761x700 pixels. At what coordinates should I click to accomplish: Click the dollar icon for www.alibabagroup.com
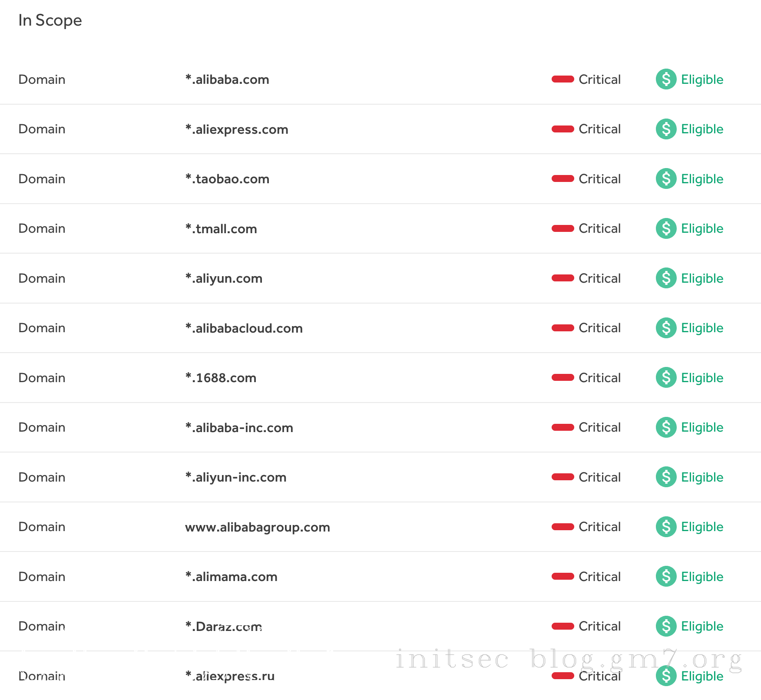[x=666, y=527]
